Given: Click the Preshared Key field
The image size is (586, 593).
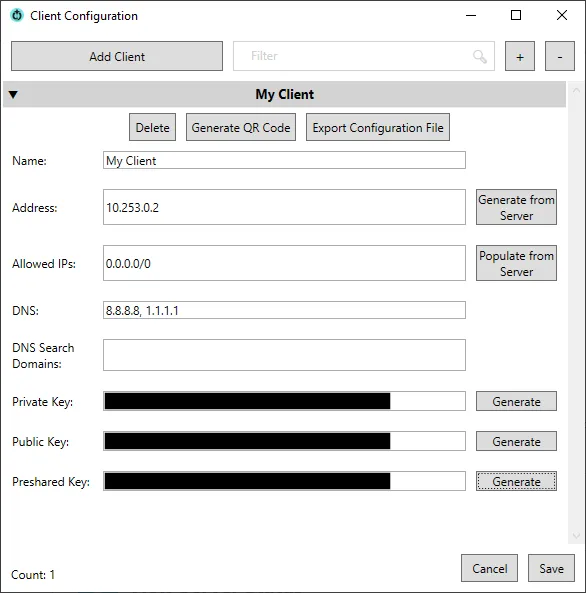Looking at the screenshot, I should coord(284,481).
